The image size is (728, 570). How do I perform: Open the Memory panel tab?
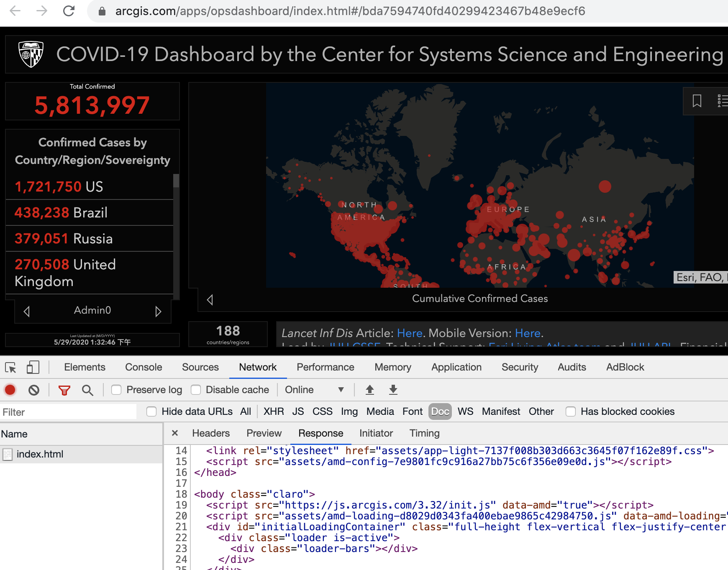coord(393,367)
